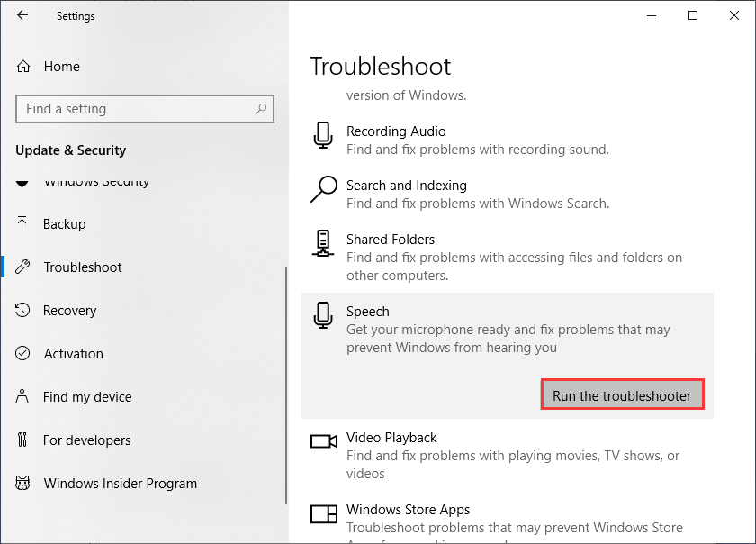Click the Find my device person icon
The height and width of the screenshot is (544, 756).
coord(22,396)
